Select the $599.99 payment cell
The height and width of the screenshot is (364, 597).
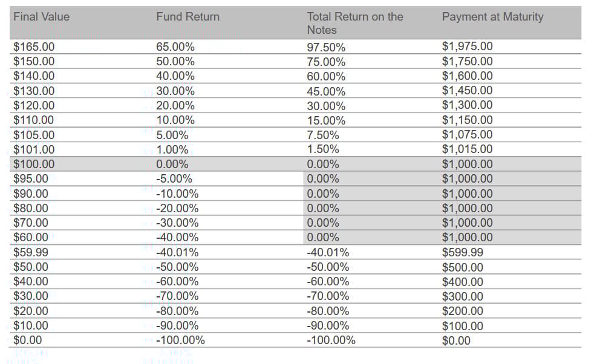[463, 252]
